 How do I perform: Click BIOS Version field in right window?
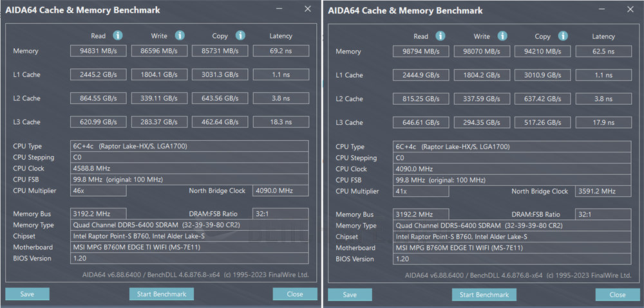point(512,258)
